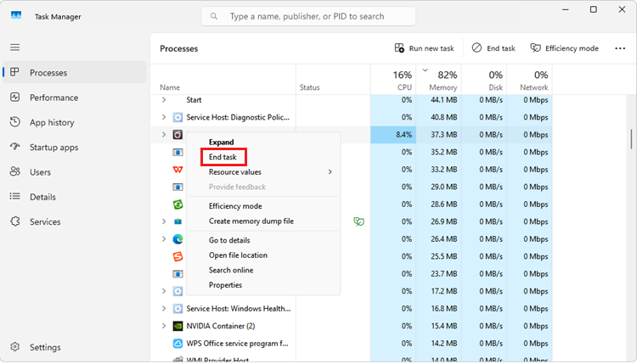Select Efficiency mode in context menu

click(263, 206)
